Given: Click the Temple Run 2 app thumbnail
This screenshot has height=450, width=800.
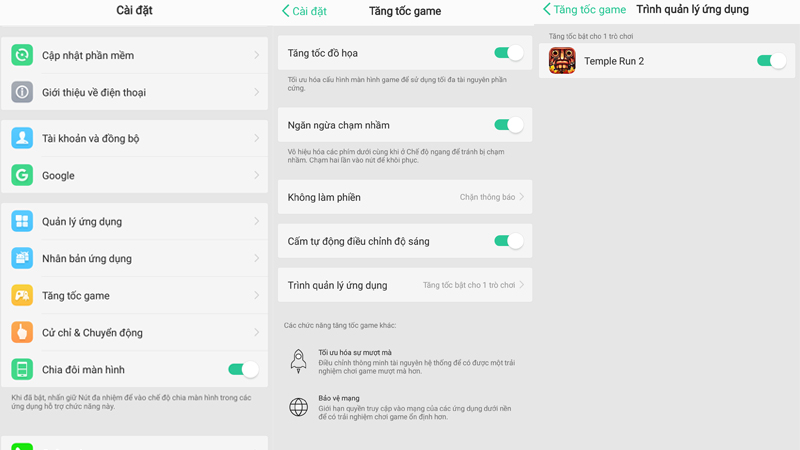Looking at the screenshot, I should (x=562, y=61).
